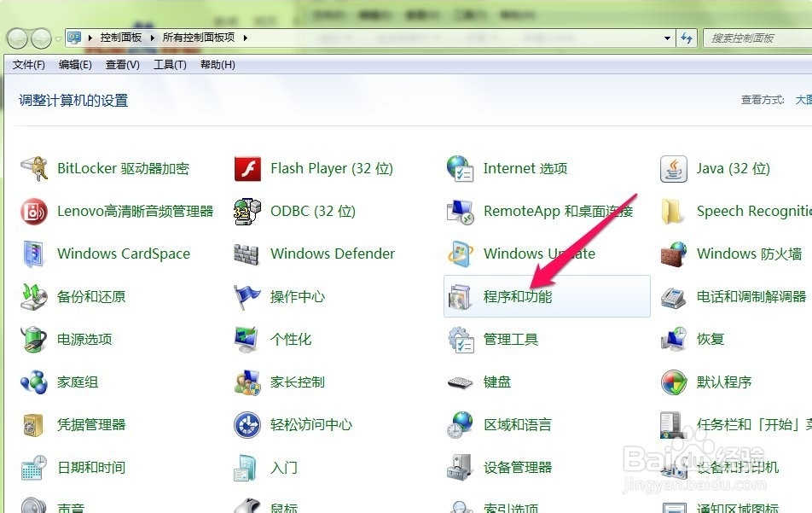
Task: Open the 备份和还原 link text
Action: coord(91,297)
